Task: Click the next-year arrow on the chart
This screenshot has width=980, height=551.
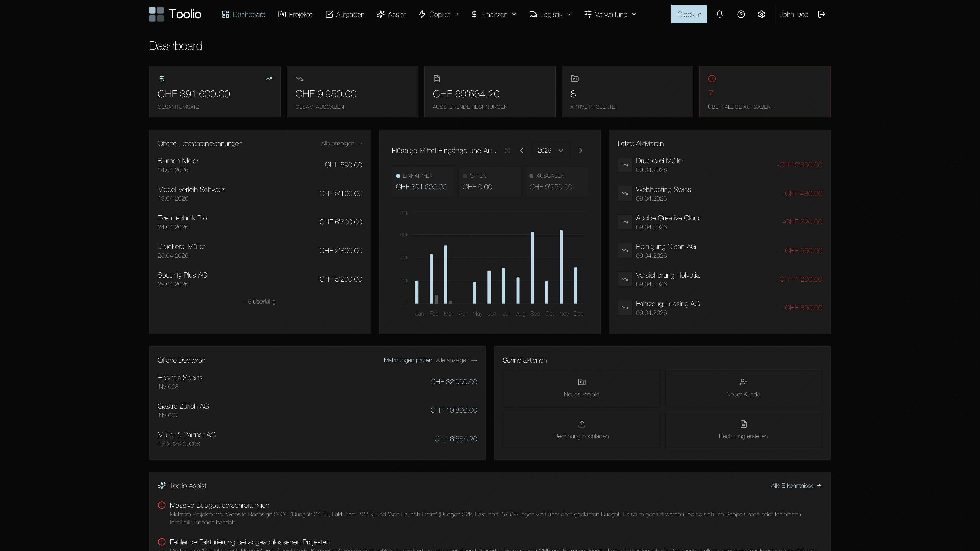Action: 581,150
